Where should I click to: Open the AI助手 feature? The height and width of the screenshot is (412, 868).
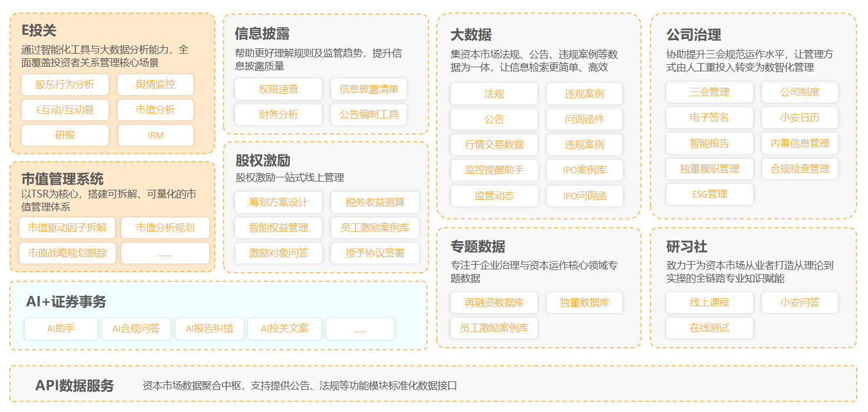[x=61, y=328]
